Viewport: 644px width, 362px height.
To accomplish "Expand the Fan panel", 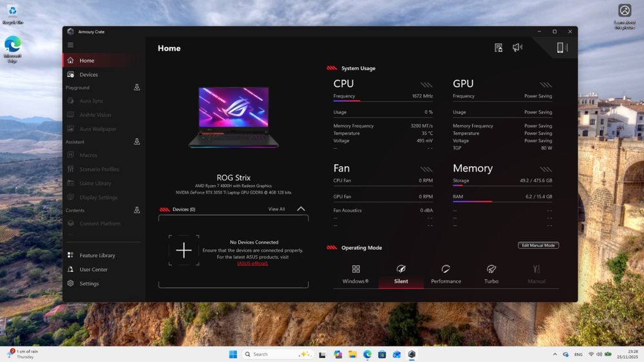I will (x=426, y=169).
